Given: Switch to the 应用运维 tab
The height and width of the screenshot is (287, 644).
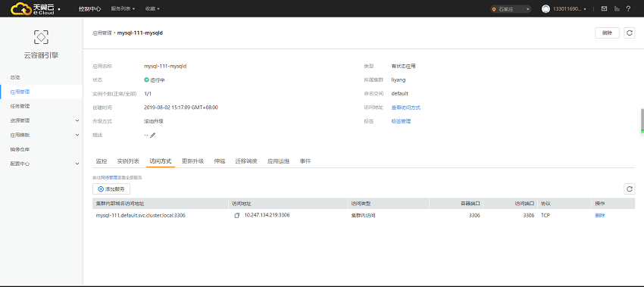Looking at the screenshot, I should pyautogui.click(x=279, y=161).
